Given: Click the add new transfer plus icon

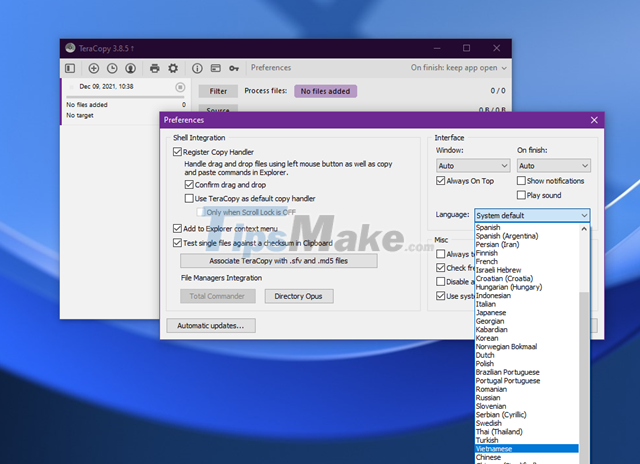Looking at the screenshot, I should tap(94, 68).
